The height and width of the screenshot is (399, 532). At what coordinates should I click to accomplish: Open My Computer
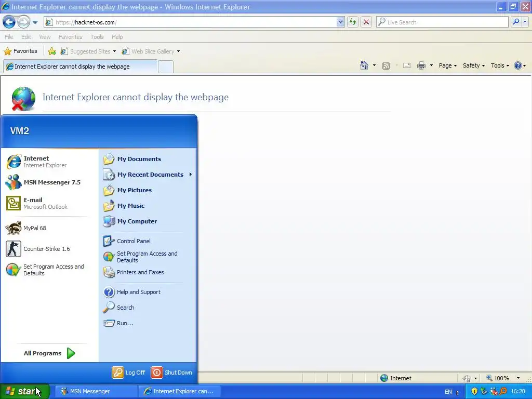[148, 221]
